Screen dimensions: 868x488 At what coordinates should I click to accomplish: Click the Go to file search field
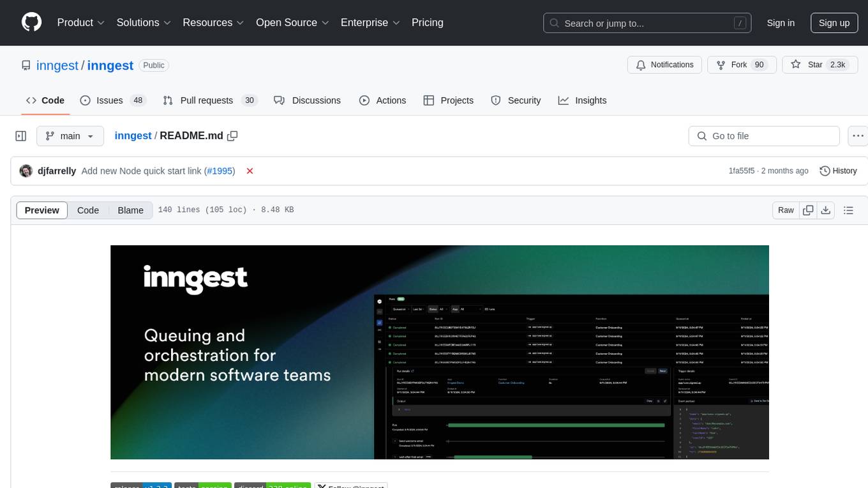click(x=764, y=136)
